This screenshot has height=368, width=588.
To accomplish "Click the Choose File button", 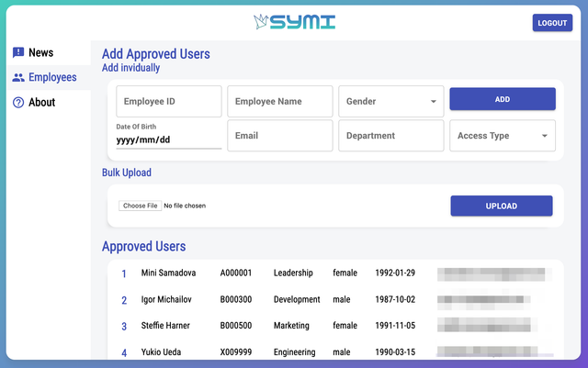I will [141, 206].
